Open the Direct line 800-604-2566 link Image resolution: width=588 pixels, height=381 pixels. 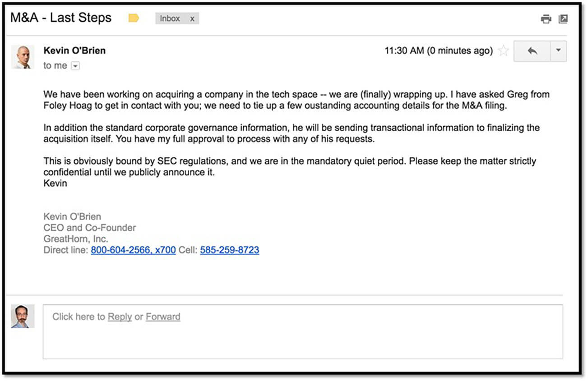pyautogui.click(x=133, y=250)
